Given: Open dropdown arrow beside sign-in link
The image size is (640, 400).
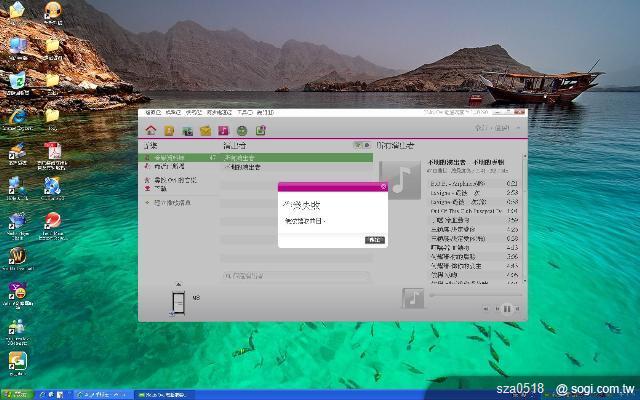Looking at the screenshot, I should pyautogui.click(x=518, y=128).
